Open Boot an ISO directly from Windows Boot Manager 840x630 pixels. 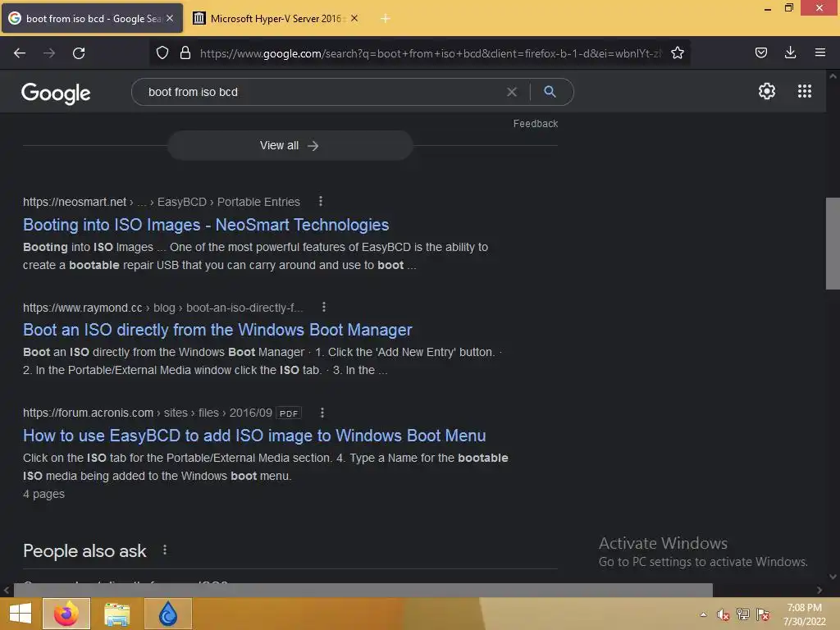point(217,330)
